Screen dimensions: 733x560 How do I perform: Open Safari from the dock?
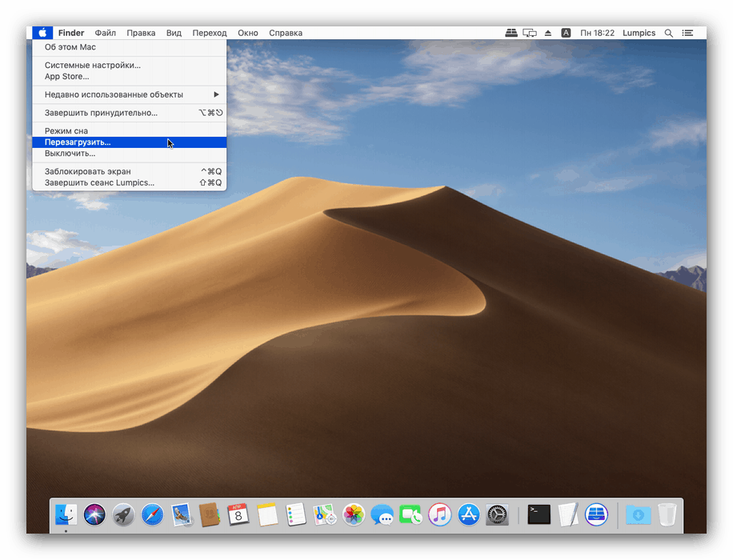click(152, 514)
